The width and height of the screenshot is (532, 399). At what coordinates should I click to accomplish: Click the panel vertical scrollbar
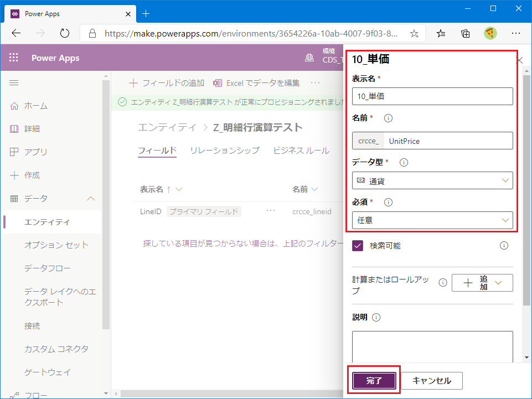526,190
